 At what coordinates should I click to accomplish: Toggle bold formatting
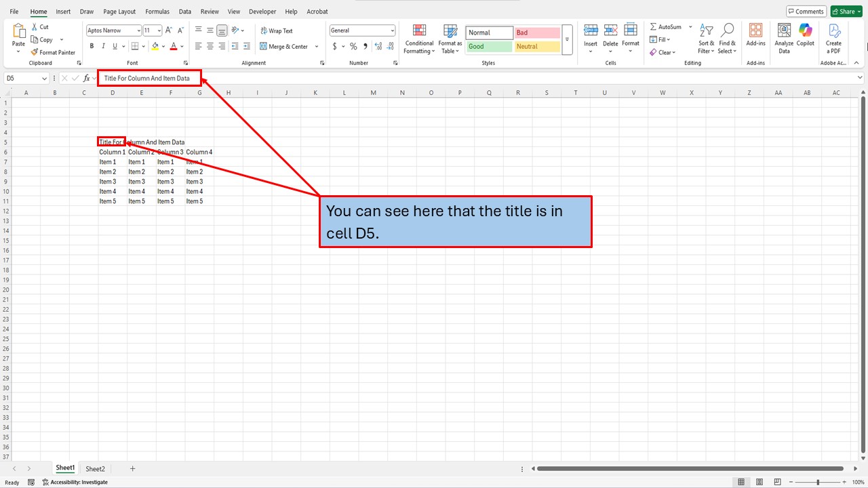(92, 46)
